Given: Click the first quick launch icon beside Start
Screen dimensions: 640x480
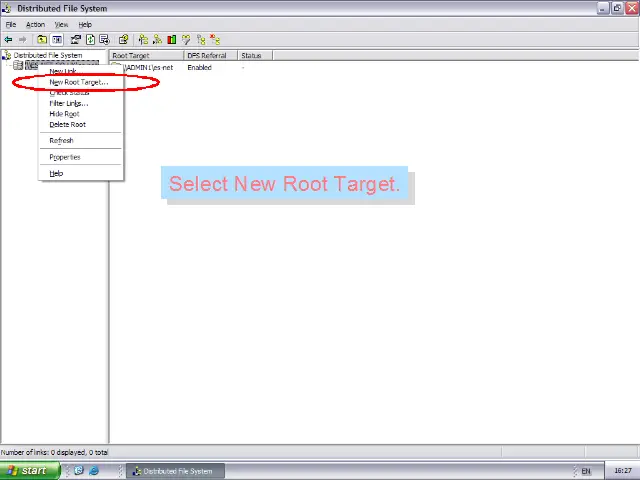Looking at the screenshot, I should 79,470.
